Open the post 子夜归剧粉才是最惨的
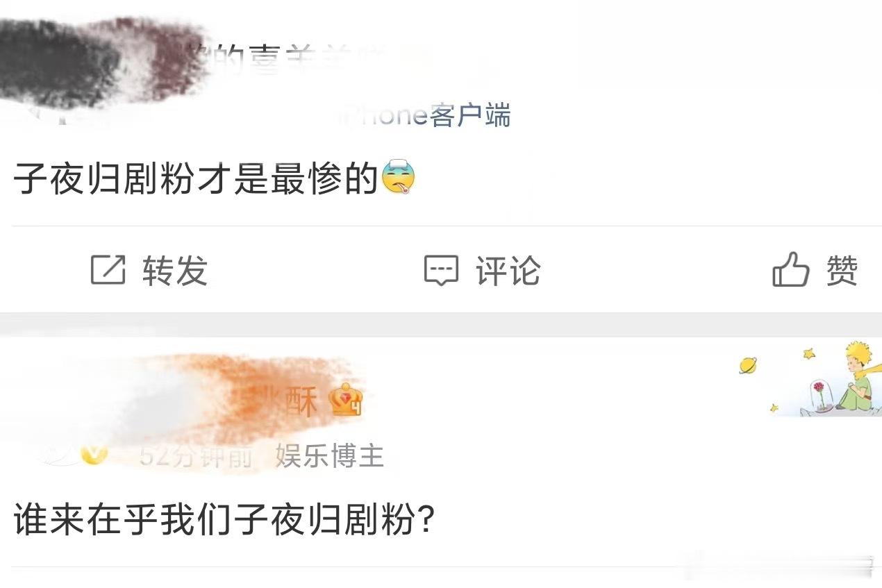The width and height of the screenshot is (882, 588). (x=215, y=177)
